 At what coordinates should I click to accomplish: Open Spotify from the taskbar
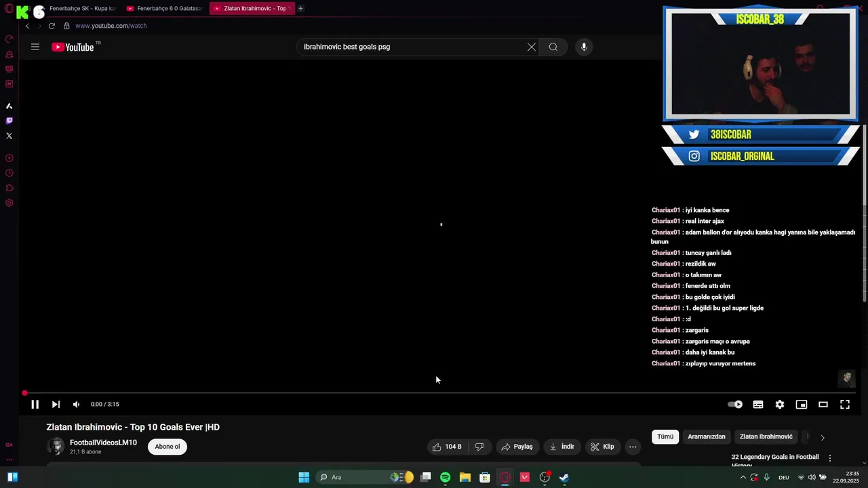[x=445, y=477]
